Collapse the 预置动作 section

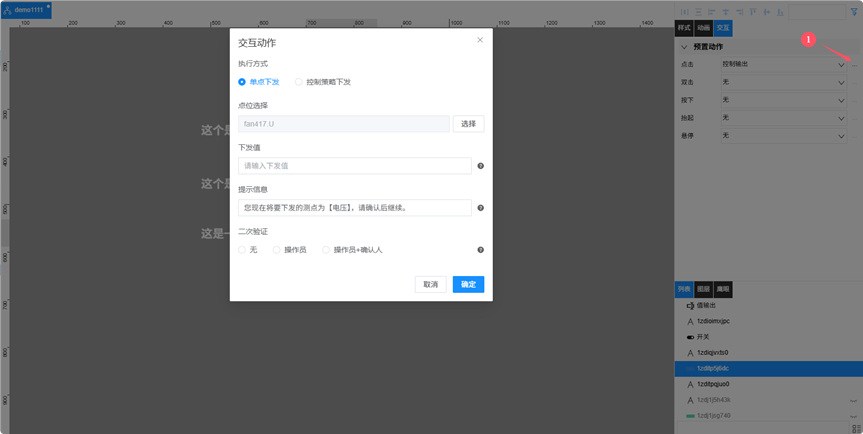(684, 47)
